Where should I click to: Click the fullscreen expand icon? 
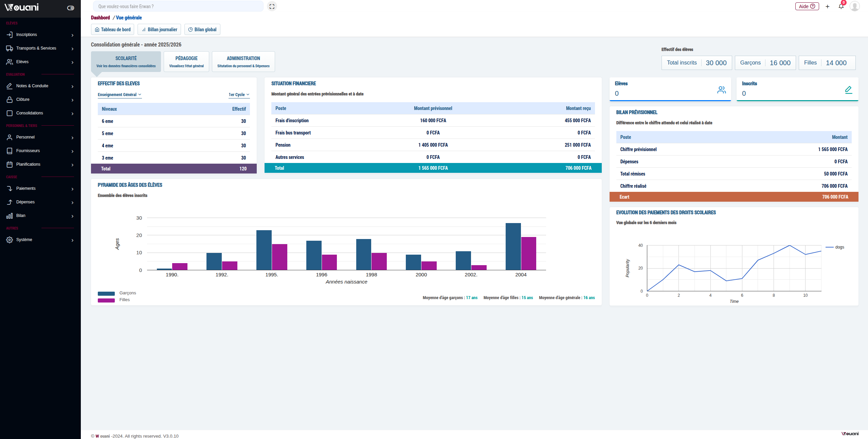pos(272,6)
